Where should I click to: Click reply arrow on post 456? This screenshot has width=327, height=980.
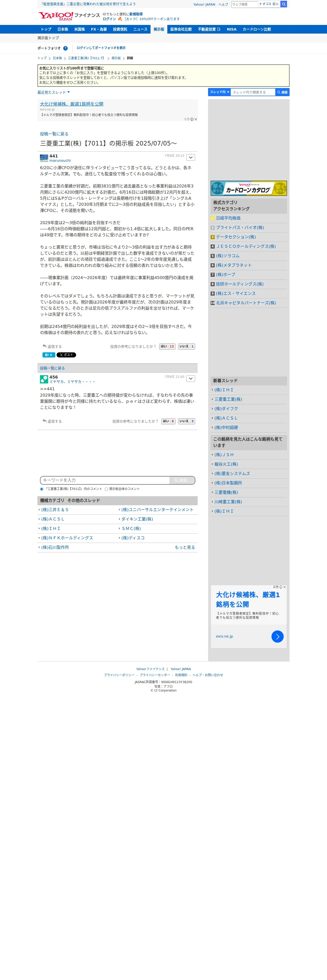tap(45, 421)
